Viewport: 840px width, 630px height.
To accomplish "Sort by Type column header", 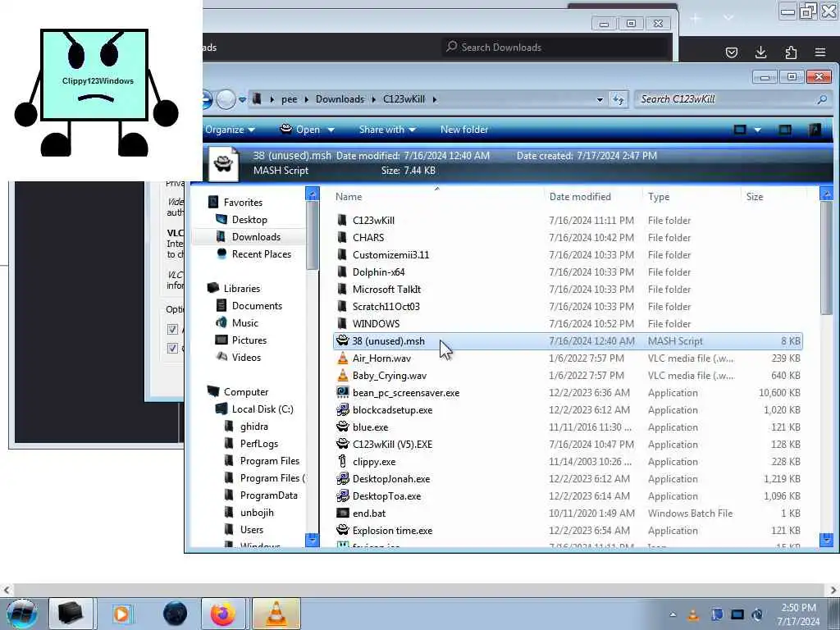I will click(x=691, y=197).
